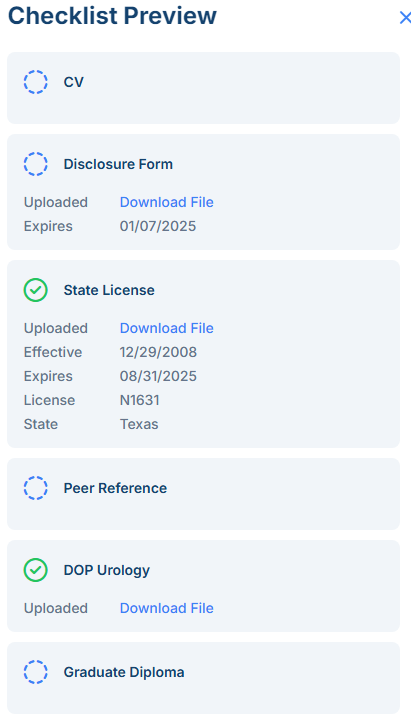
Task: Click the pending status circle beside CV
Action: [x=36, y=82]
